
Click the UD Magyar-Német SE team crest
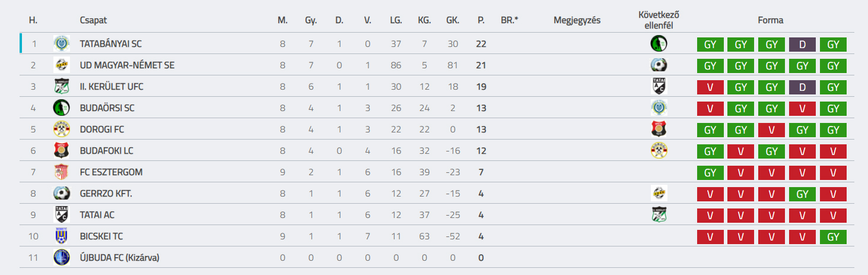click(61, 65)
